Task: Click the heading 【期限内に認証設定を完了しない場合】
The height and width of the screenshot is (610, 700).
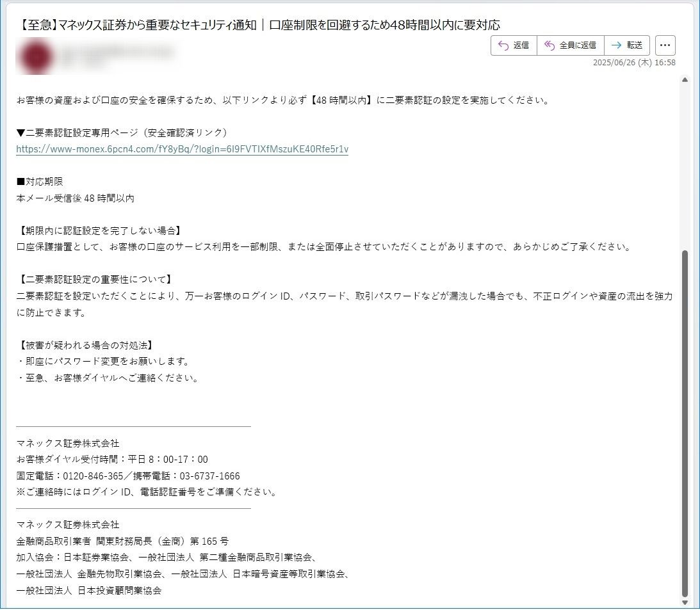Action: pyautogui.click(x=101, y=230)
